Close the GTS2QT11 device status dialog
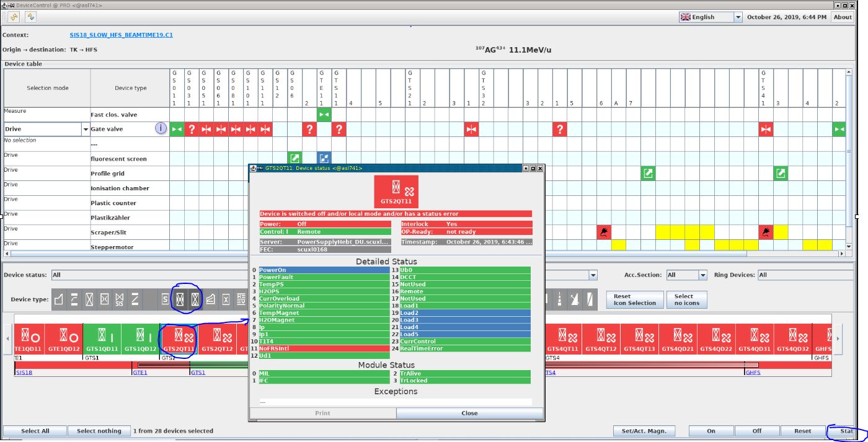Viewport: 868px width, 442px height. click(x=469, y=413)
